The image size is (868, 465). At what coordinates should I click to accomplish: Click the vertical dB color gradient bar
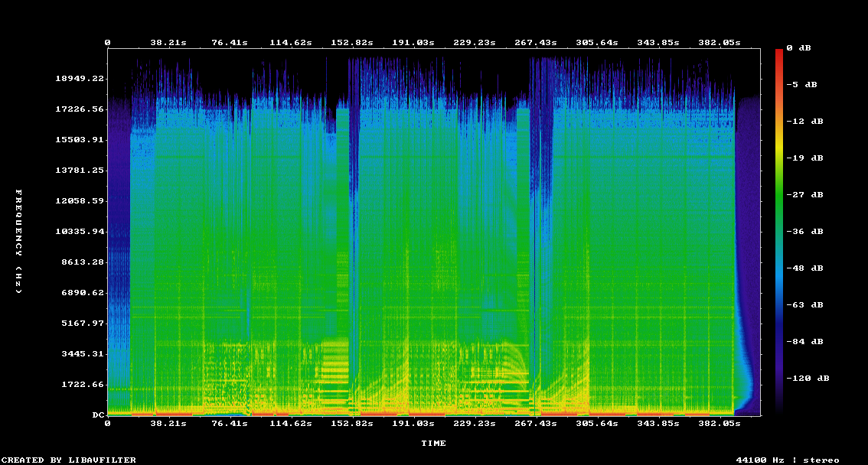point(779,229)
